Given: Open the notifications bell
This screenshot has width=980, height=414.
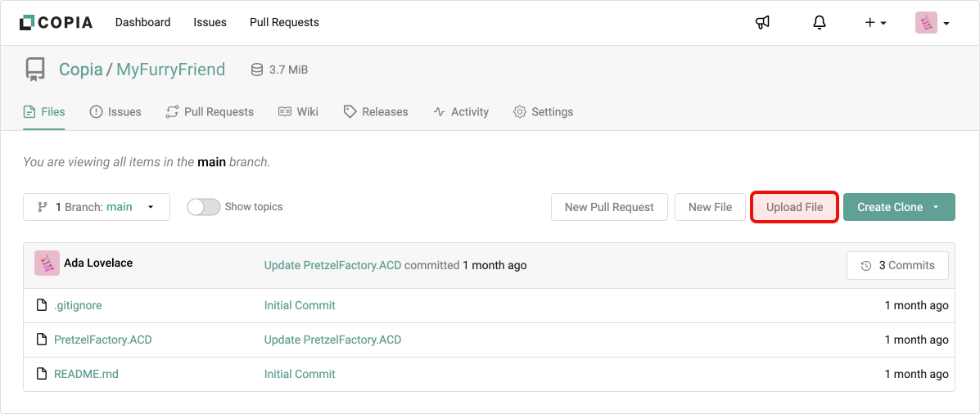Looking at the screenshot, I should point(820,23).
